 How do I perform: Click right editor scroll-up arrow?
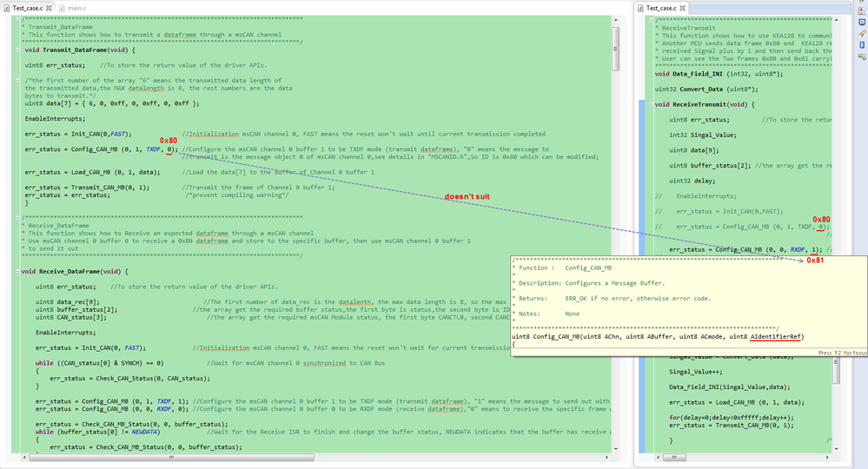[x=836, y=21]
